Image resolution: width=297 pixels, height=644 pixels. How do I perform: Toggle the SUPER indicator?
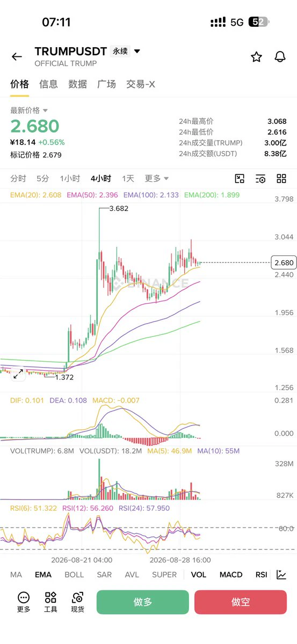click(164, 575)
